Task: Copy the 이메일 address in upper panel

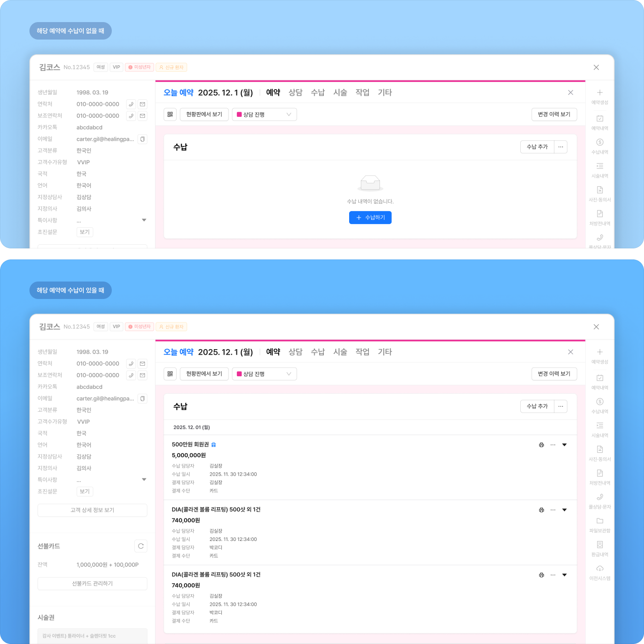Action: [143, 139]
